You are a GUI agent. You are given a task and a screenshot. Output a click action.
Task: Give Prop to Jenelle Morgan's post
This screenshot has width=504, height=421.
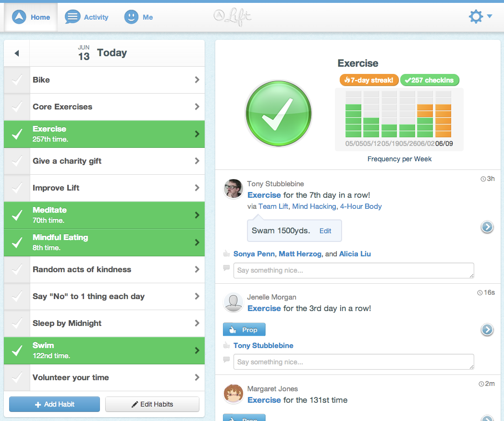click(x=244, y=329)
